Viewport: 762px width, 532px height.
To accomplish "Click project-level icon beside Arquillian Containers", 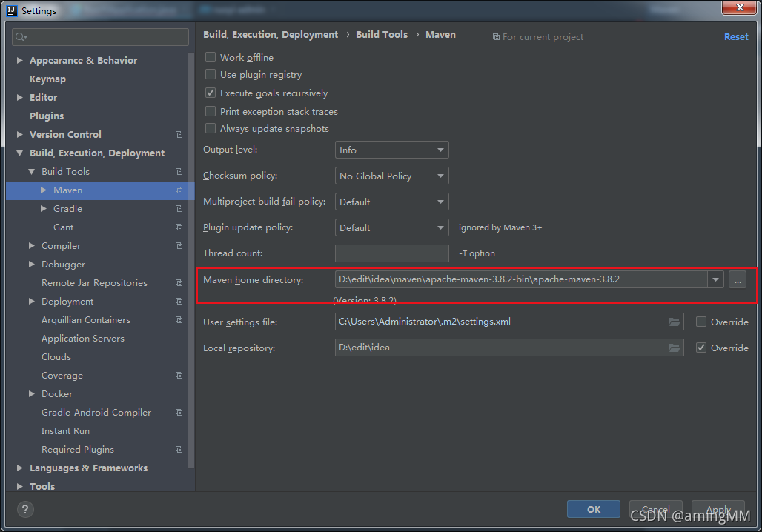I will [x=179, y=319].
